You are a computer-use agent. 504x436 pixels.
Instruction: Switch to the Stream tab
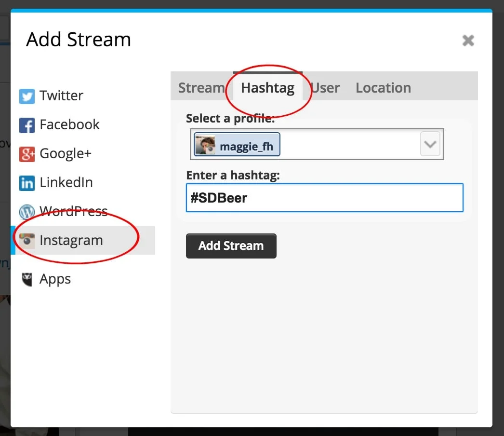pos(201,87)
